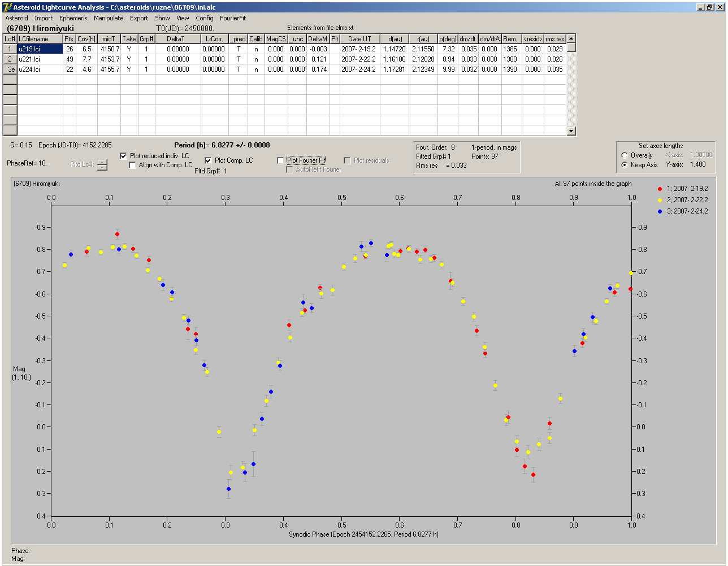This screenshot has height=566, width=728.
Task: Click the 1.14720 d(au) cell
Action: pyautogui.click(x=395, y=49)
